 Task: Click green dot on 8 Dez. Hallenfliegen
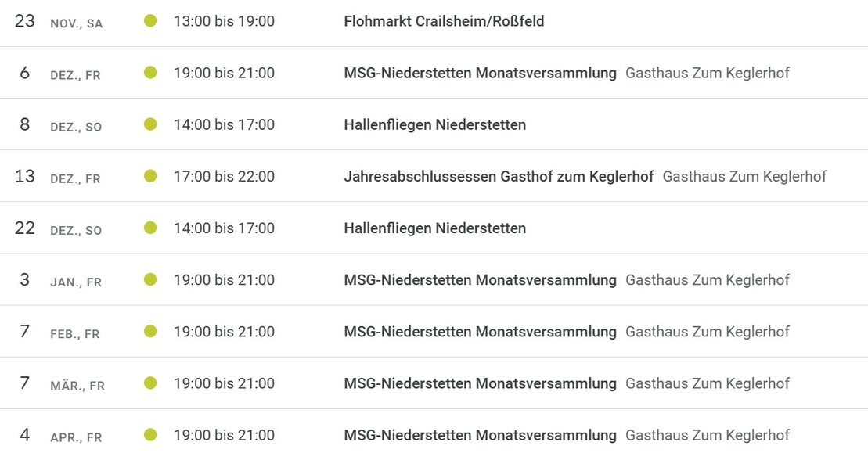click(x=150, y=124)
